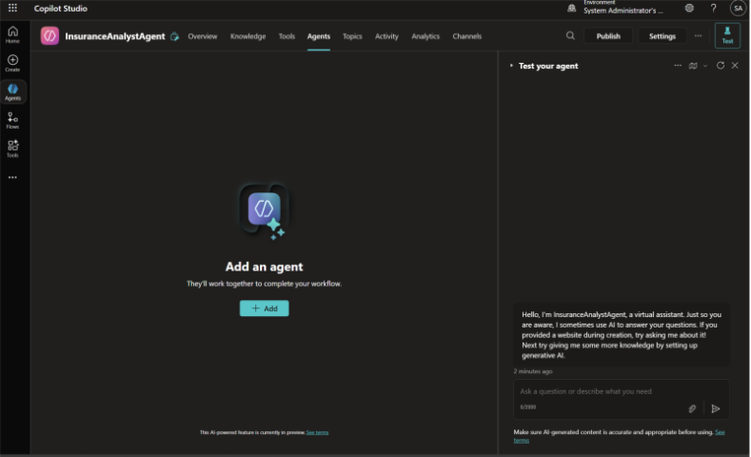
Task: Open Agents in the left sidebar
Action: tap(12, 91)
